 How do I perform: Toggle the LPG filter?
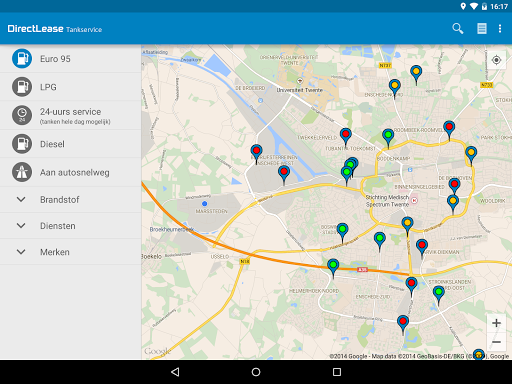[70, 87]
